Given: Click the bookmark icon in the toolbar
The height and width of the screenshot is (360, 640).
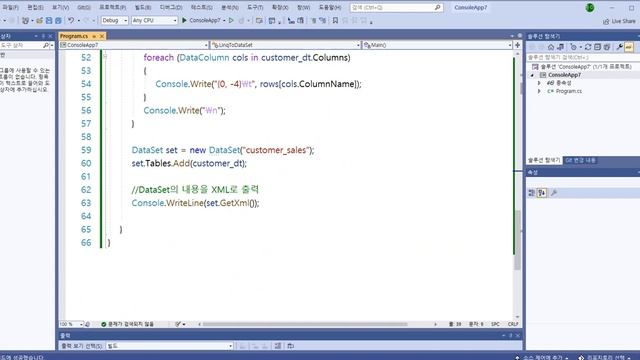Looking at the screenshot, I should [335, 20].
